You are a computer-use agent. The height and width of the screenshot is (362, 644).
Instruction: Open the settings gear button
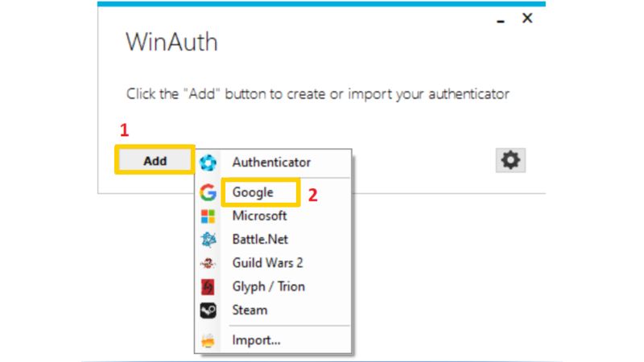pos(510,160)
